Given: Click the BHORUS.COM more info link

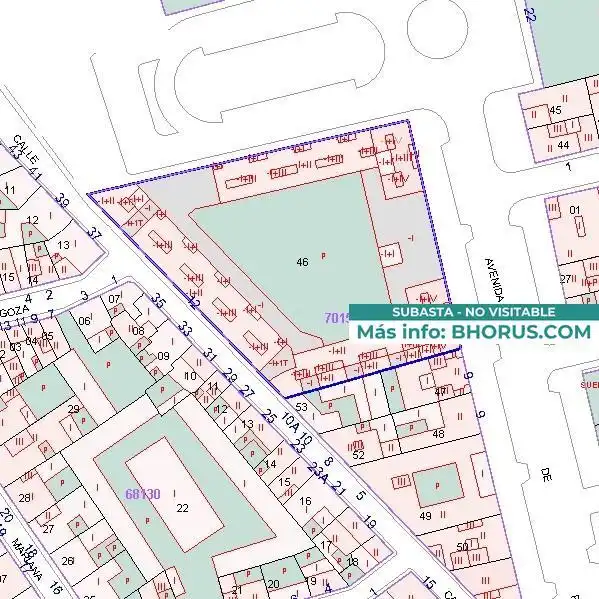Looking at the screenshot, I should [x=474, y=332].
